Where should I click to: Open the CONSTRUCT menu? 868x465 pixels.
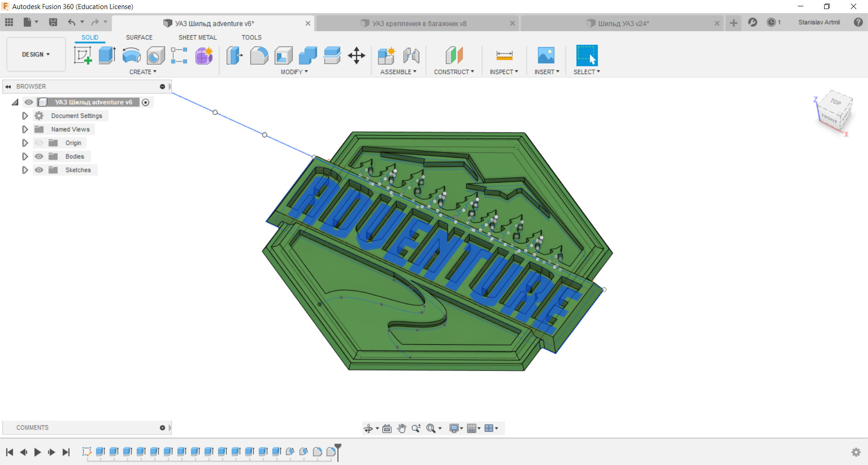[x=454, y=72]
